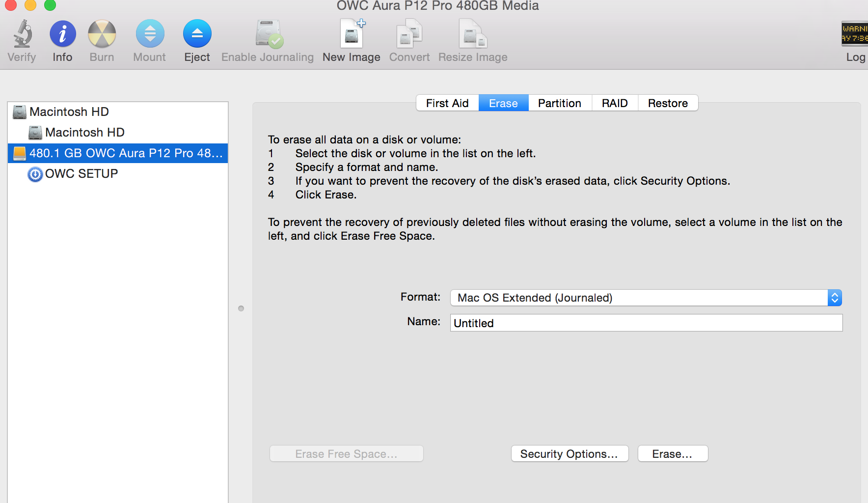Click the Mount toolbar icon

click(150, 33)
